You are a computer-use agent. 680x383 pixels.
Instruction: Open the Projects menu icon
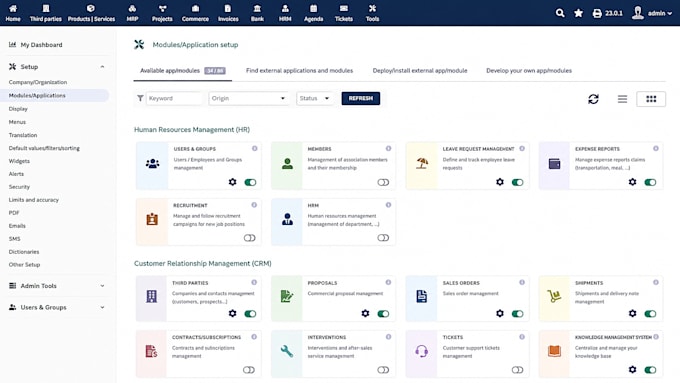pos(162,9)
